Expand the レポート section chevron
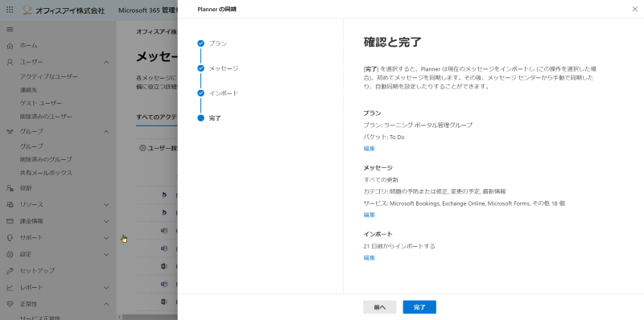Image resolution: width=644 pixels, height=320 pixels. [106, 288]
